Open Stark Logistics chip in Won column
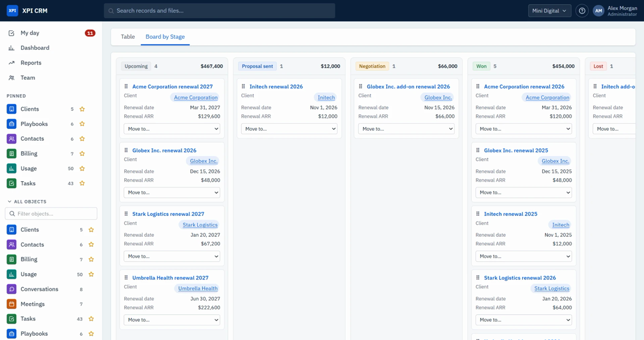Screen dimensions: 644x340 [x=551, y=288]
